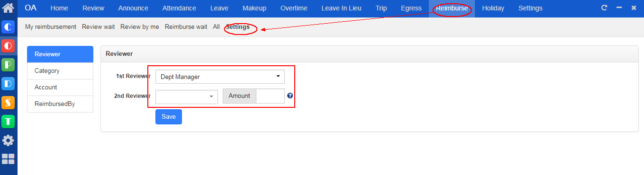This screenshot has height=175, width=644.
Task: Select Category in the settings side list
Action: tap(60, 71)
